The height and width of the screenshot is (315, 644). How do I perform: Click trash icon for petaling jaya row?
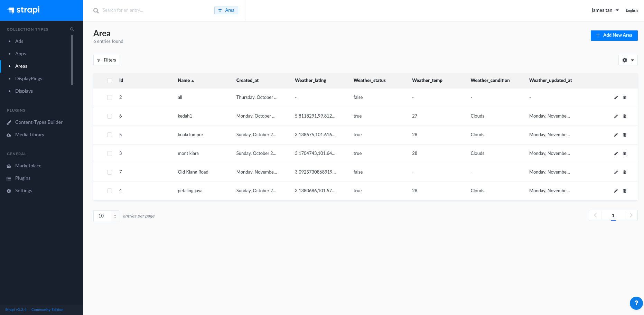point(625,191)
